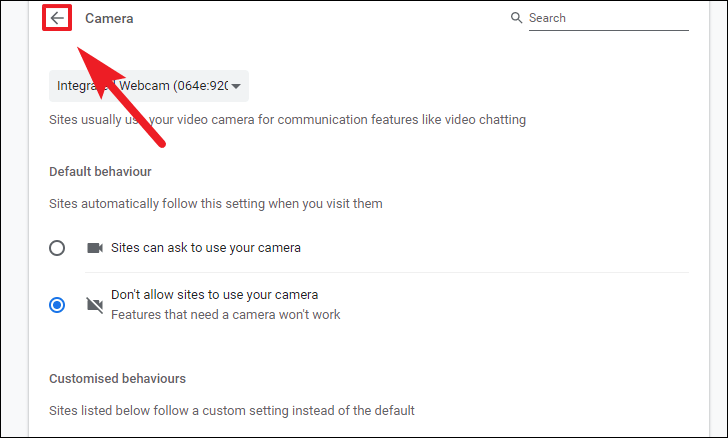The width and height of the screenshot is (728, 438).
Task: Click the webcam dropdown arrow
Action: [236, 86]
